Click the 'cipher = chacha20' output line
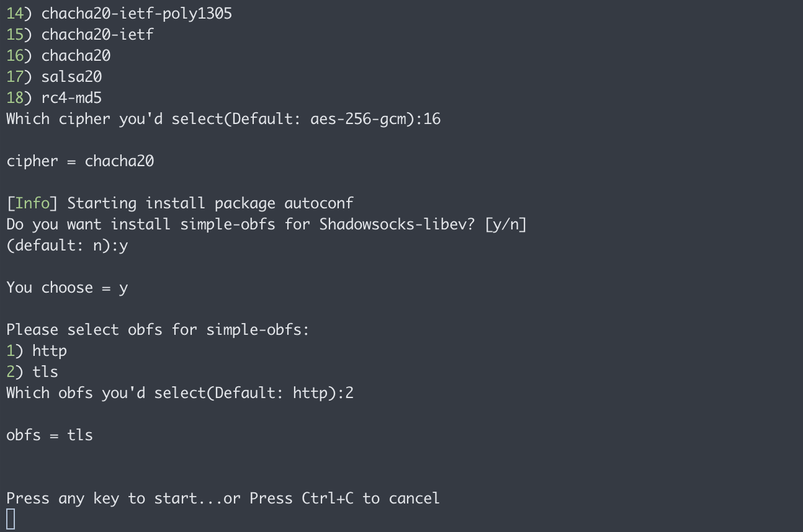This screenshot has width=803, height=532. point(80,161)
